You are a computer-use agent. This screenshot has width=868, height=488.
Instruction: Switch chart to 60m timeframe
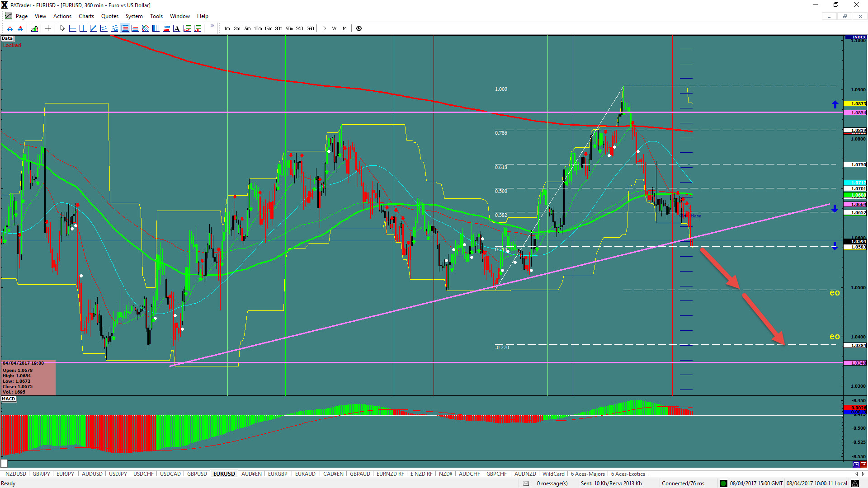click(x=289, y=28)
